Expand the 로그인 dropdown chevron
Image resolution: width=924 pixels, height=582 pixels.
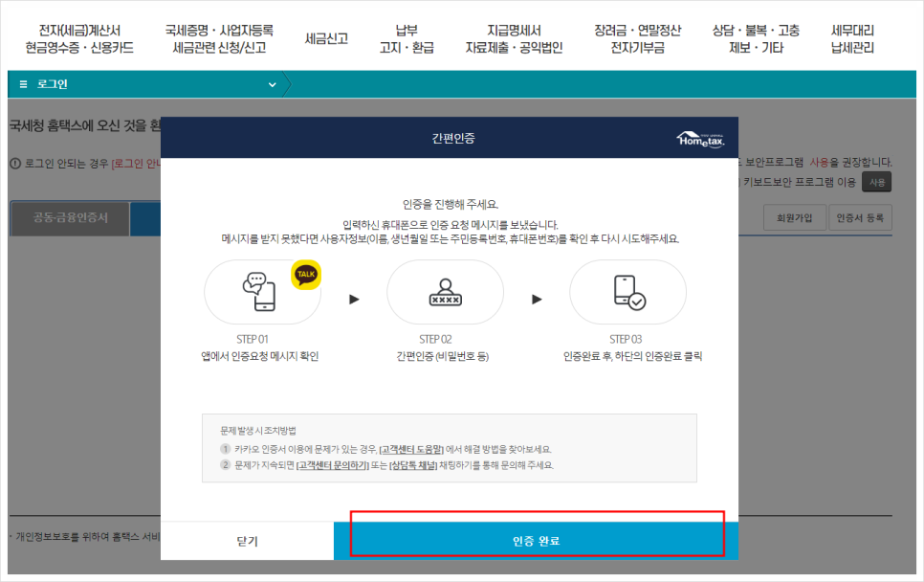point(271,84)
